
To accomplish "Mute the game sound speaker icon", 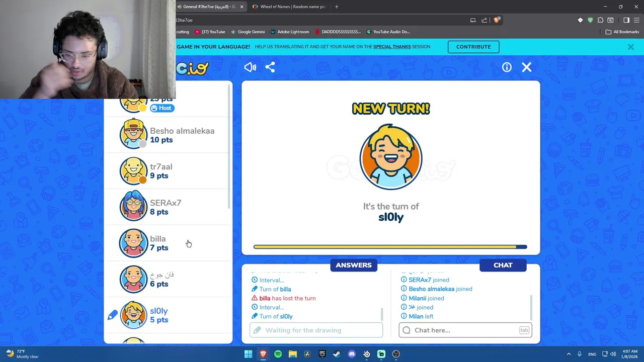I will pyautogui.click(x=250, y=67).
